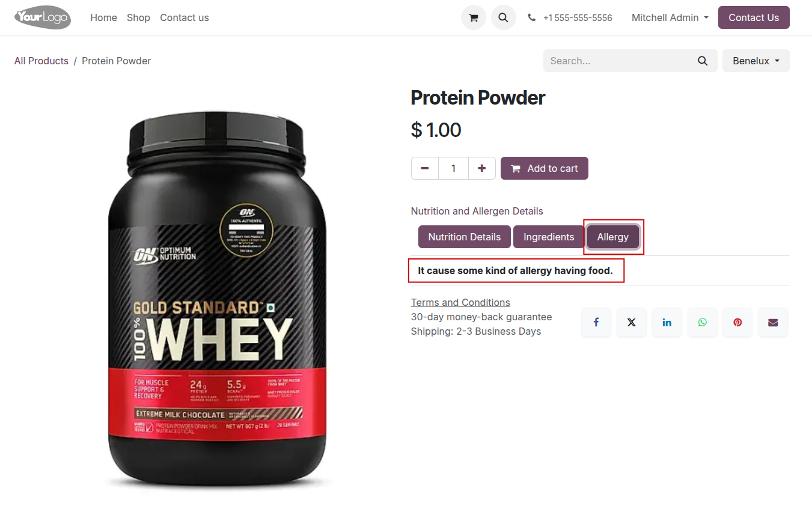Click the header search magnifier icon

(x=504, y=17)
